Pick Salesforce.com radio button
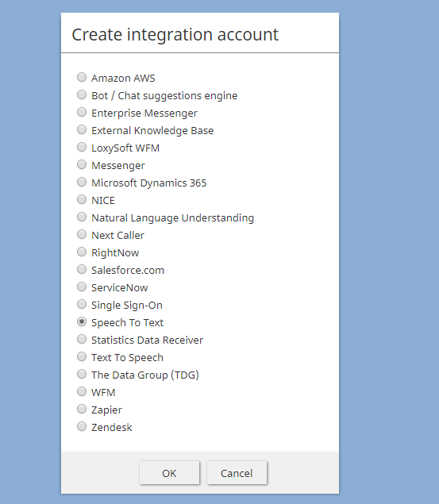This screenshot has width=439, height=504. pyautogui.click(x=82, y=269)
